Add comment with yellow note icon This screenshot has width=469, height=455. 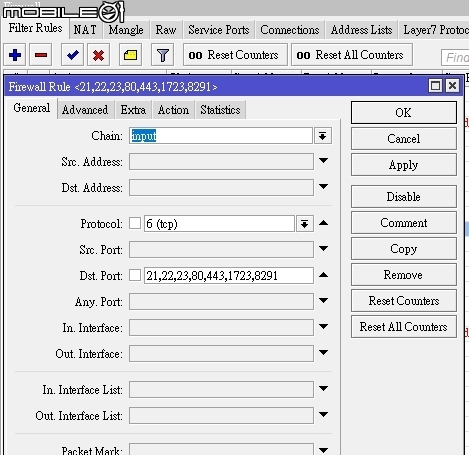[130, 55]
